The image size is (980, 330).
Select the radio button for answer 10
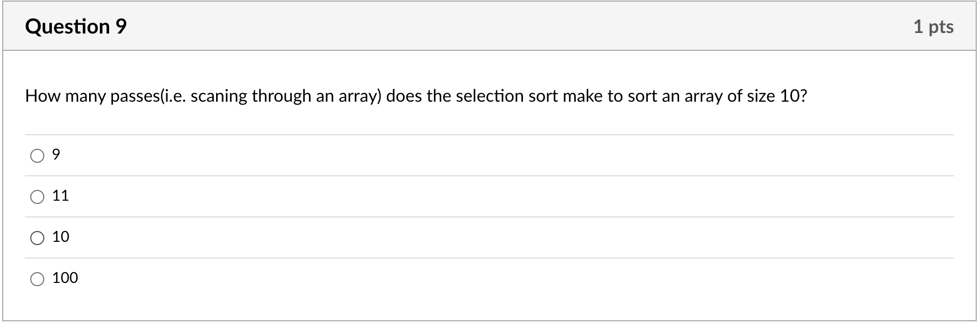37,237
